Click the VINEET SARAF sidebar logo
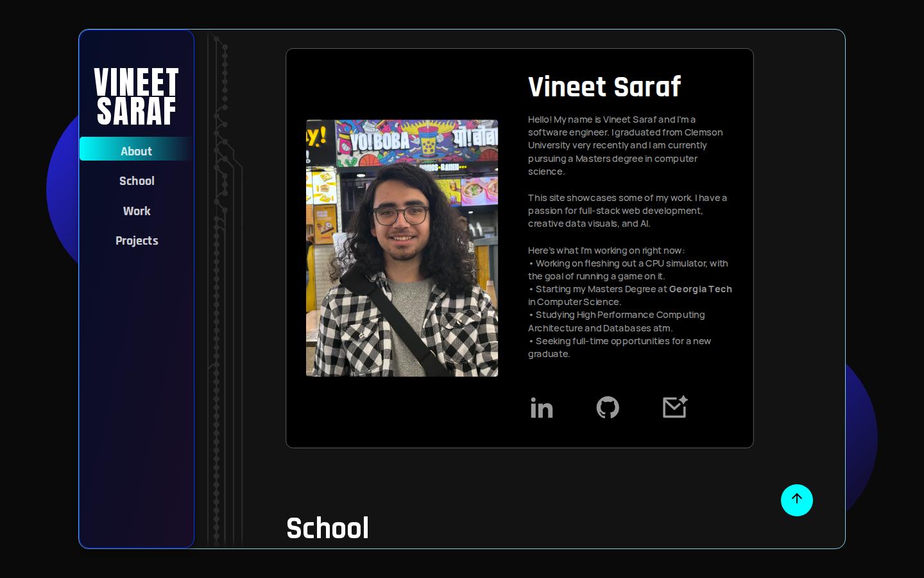Image resolution: width=924 pixels, height=578 pixels. pyautogui.click(x=136, y=96)
